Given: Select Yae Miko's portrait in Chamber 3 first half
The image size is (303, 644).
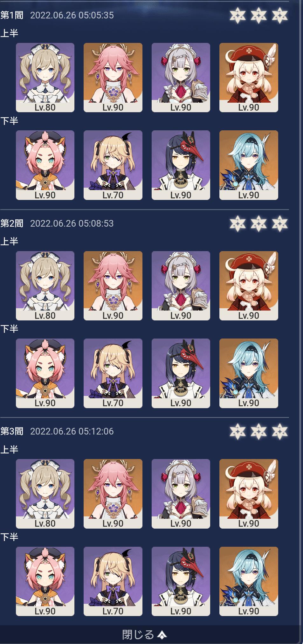Looking at the screenshot, I should point(113,494).
